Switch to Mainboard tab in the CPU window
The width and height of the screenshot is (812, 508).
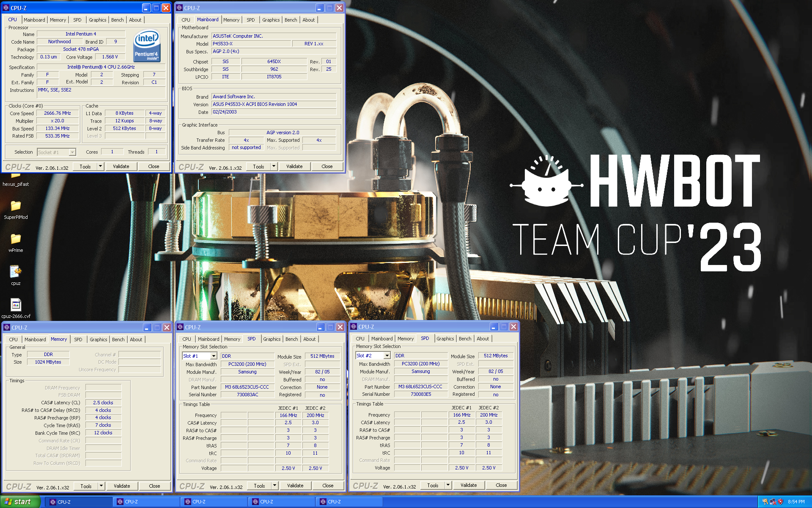(34, 20)
